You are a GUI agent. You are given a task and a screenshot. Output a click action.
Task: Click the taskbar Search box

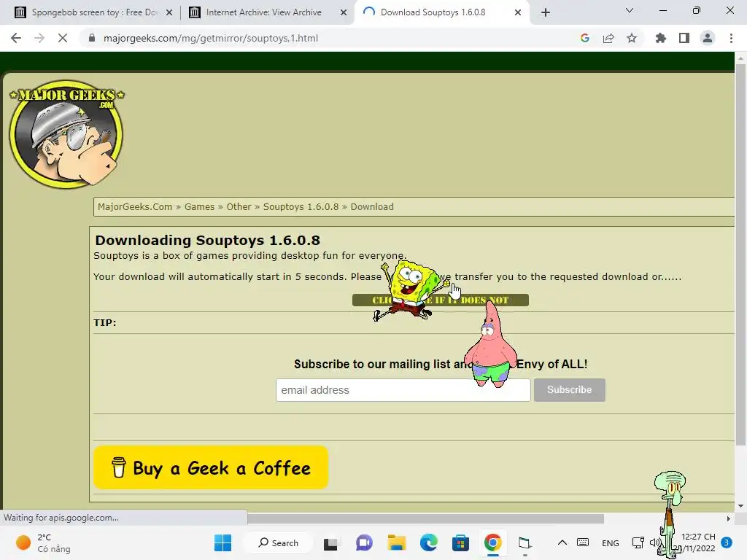coord(278,542)
